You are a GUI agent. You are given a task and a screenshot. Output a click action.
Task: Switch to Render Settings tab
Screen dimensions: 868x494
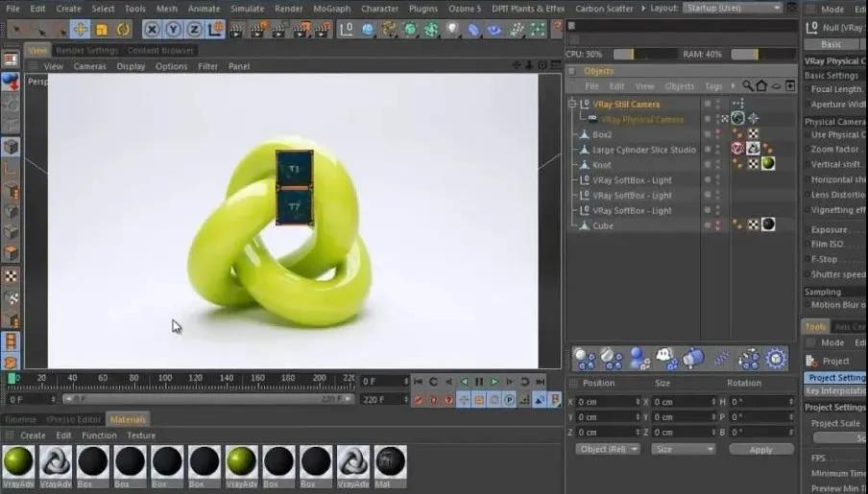[x=87, y=50]
